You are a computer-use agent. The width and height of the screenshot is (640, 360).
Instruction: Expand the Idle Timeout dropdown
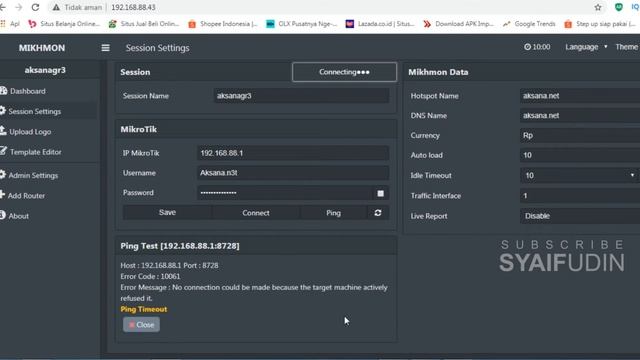coord(580,175)
